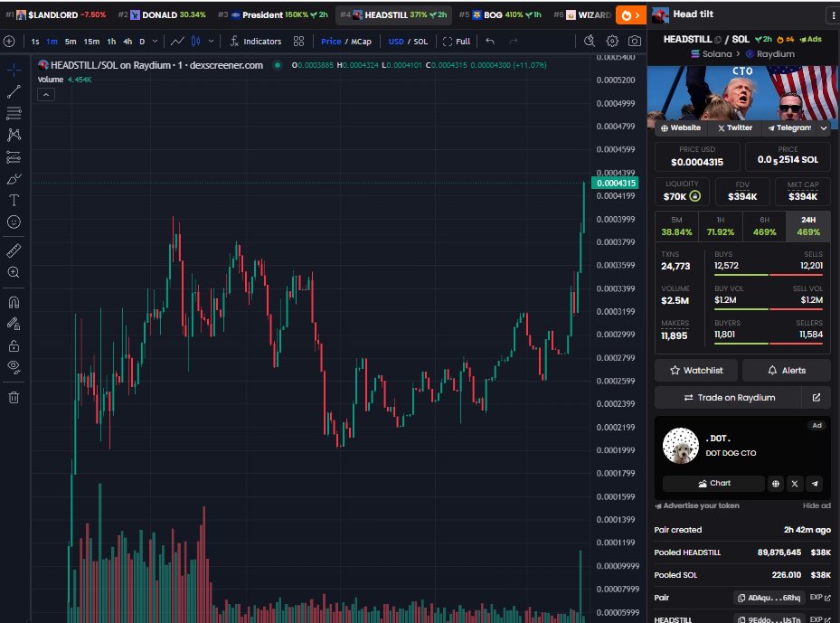Hide ad link
This screenshot has width=840, height=623.
[816, 505]
